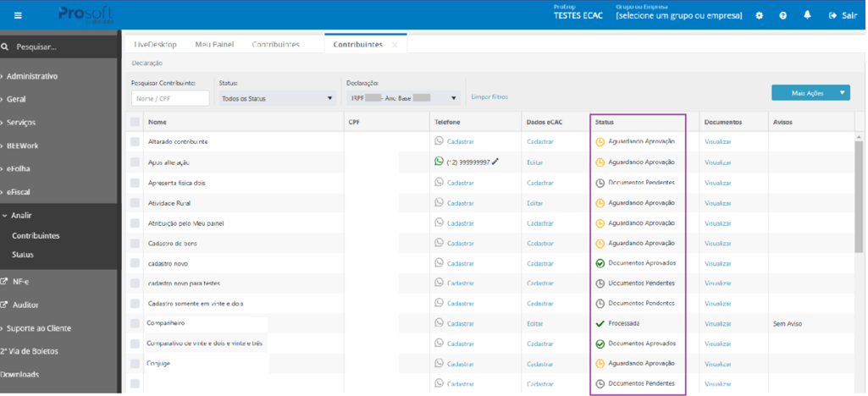Click external link icon beside Auditor
The height and width of the screenshot is (396, 868).
[4, 304]
